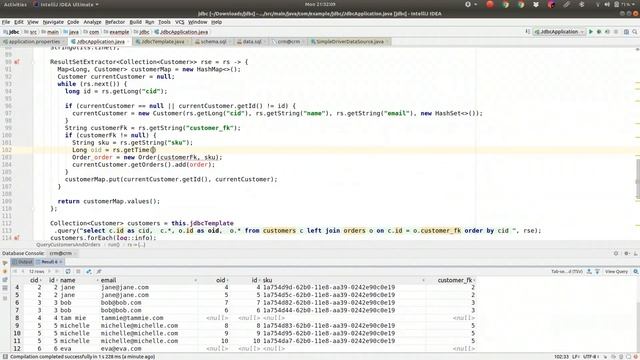Hide the Database Console panel icon
The height and width of the screenshot is (360, 640).
[636, 253]
